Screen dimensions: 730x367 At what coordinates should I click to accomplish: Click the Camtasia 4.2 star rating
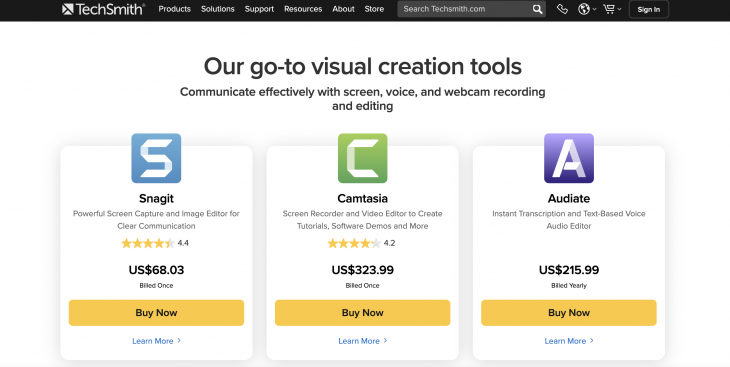[x=361, y=243]
